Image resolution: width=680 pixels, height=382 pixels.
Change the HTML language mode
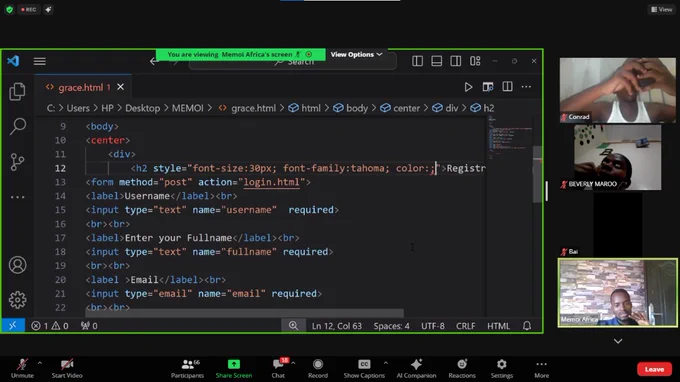click(x=498, y=326)
